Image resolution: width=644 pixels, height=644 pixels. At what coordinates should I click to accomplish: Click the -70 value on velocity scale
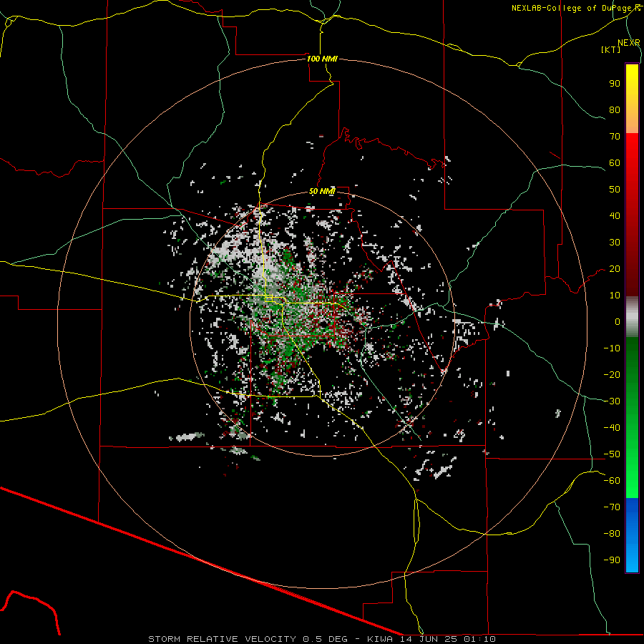(612, 507)
